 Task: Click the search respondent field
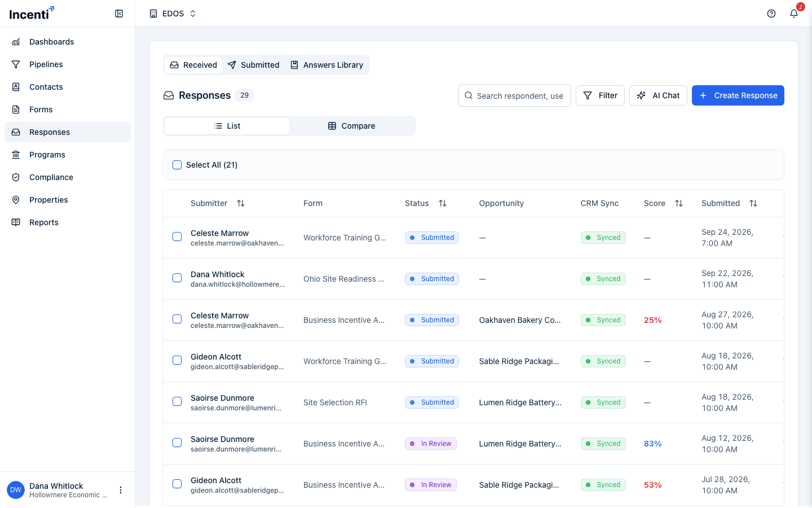click(515, 95)
